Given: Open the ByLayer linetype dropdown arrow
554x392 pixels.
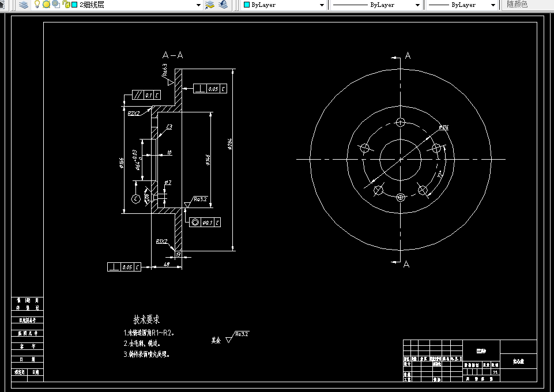Looking at the screenshot, I should (x=417, y=5).
